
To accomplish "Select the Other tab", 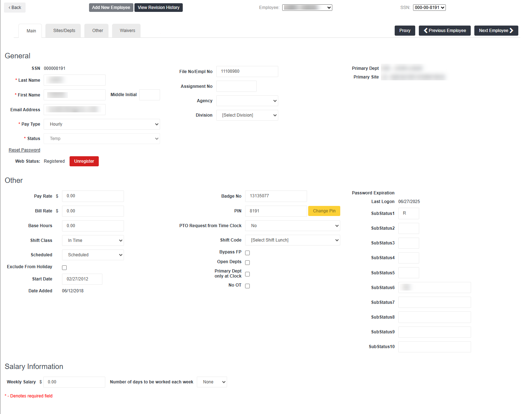I will pyautogui.click(x=97, y=31).
